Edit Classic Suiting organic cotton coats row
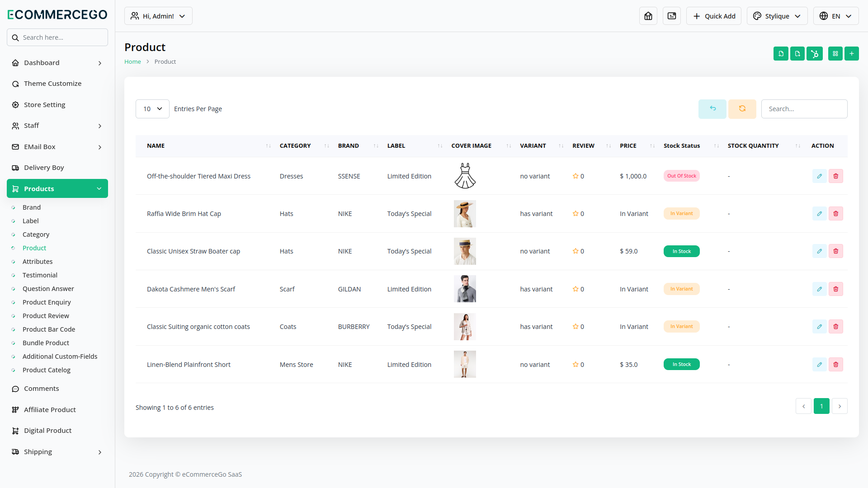 [x=819, y=326]
